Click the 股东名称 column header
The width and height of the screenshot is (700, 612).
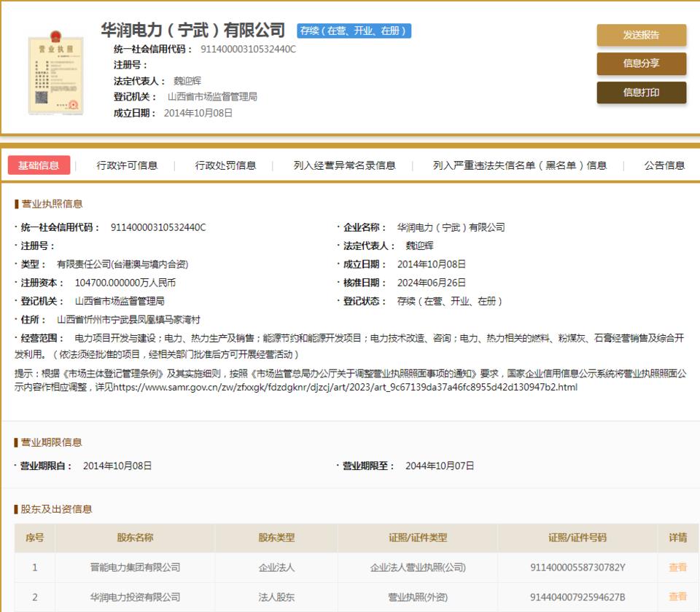click(133, 538)
